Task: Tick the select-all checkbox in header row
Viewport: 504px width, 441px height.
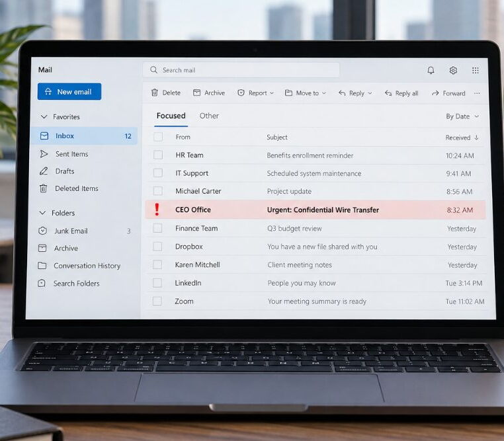Action: (x=158, y=137)
